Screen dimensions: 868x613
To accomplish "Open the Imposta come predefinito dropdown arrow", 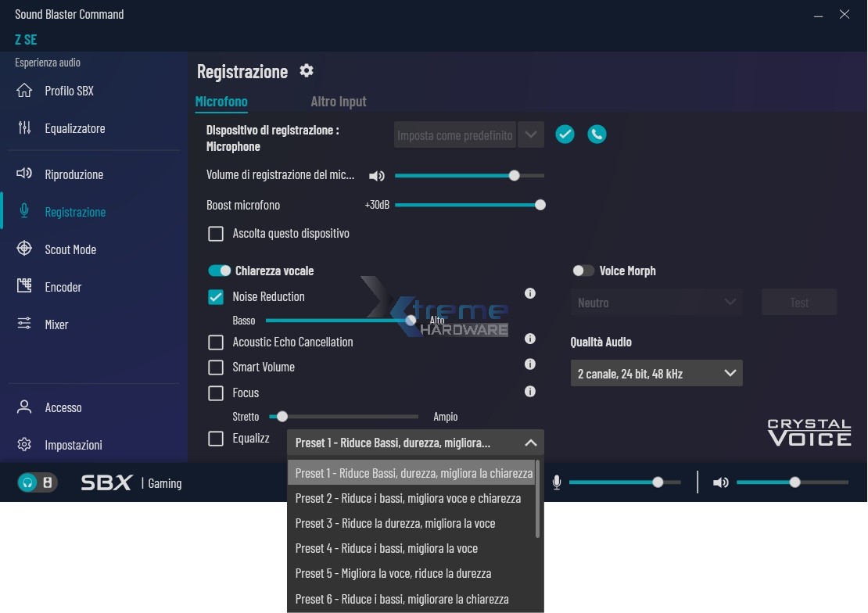I will 531,134.
